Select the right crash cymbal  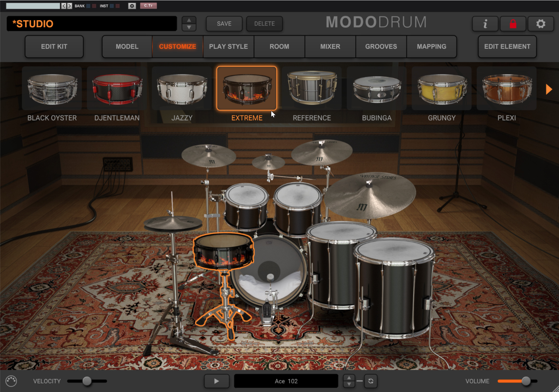(322, 152)
